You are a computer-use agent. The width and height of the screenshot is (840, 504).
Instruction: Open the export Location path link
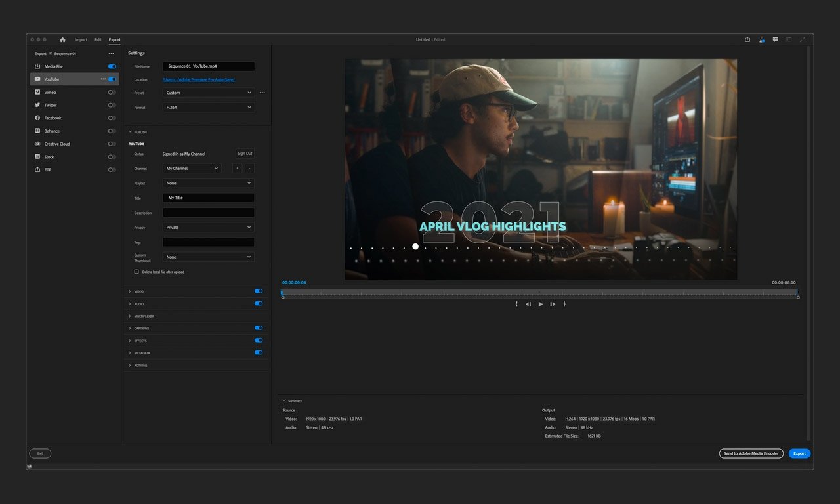tap(199, 79)
